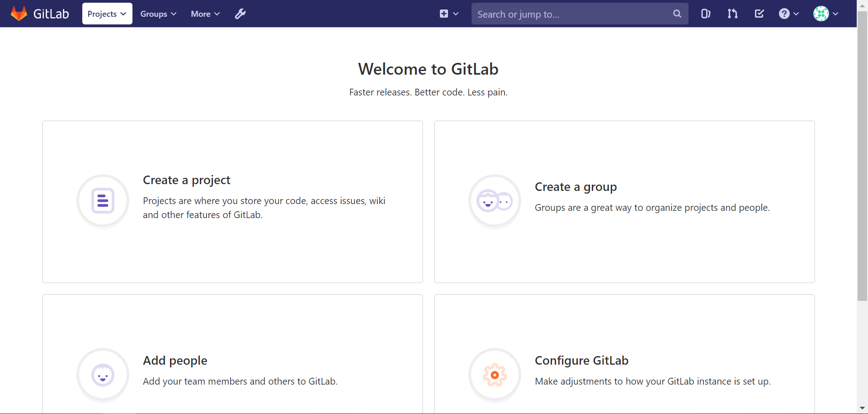Open the Projects menu
The width and height of the screenshot is (868, 414).
pyautogui.click(x=107, y=14)
